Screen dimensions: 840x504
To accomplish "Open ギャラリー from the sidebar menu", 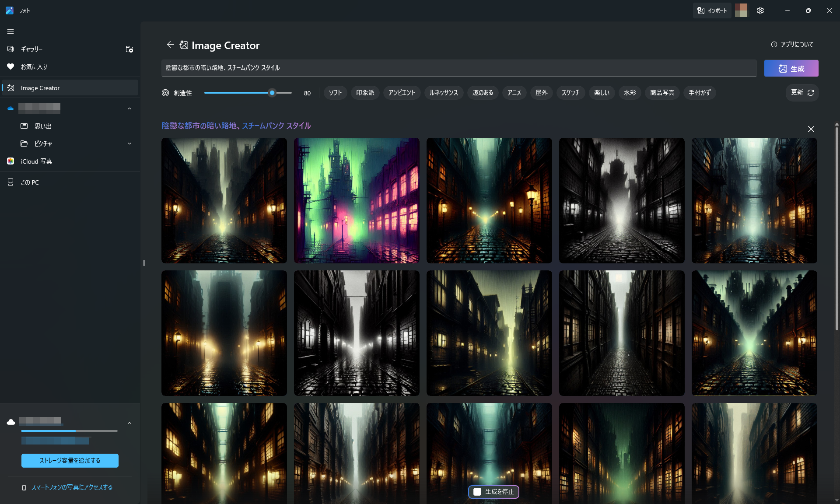I will (31, 49).
